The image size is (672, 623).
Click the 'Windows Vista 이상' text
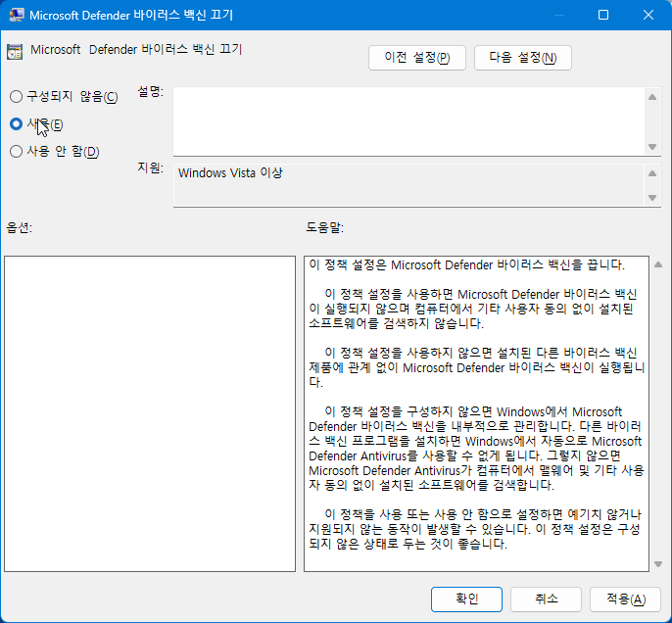230,173
